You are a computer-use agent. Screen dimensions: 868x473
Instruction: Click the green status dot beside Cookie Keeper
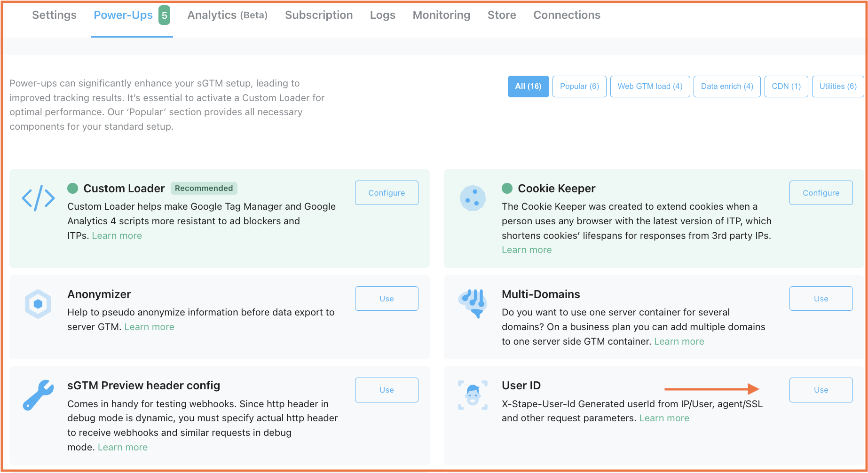pyautogui.click(x=507, y=189)
